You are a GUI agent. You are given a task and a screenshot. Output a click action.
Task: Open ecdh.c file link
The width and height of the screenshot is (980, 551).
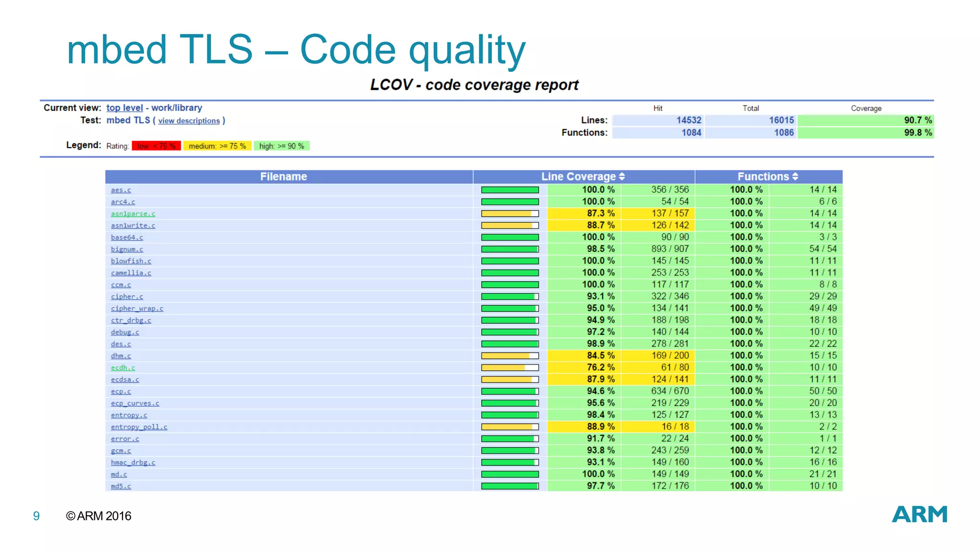pyautogui.click(x=123, y=368)
